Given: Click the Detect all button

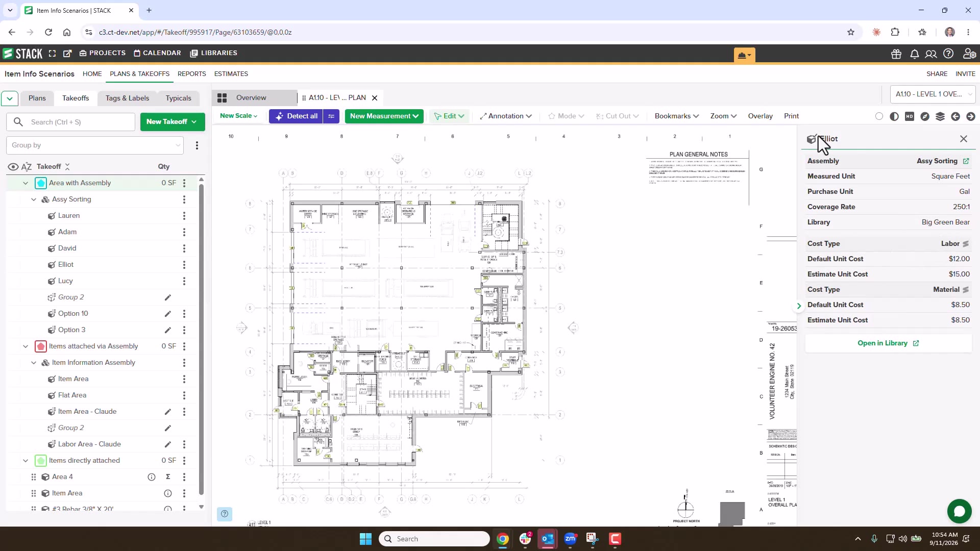Looking at the screenshot, I should coord(297,116).
